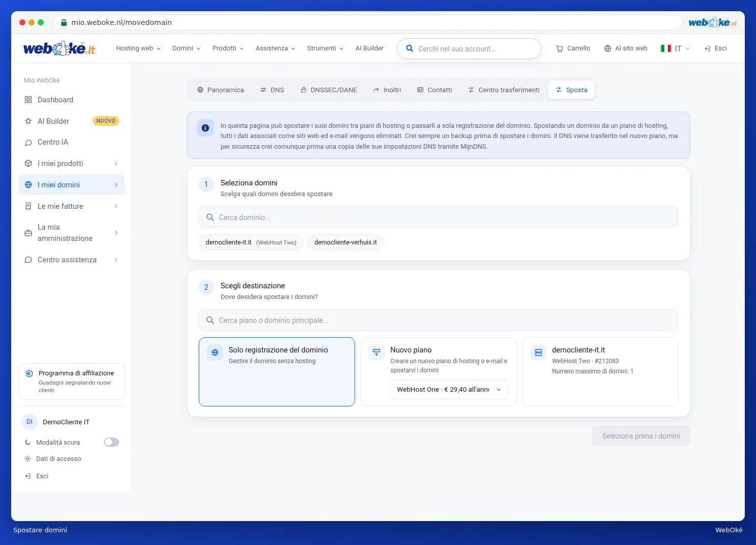Screen dimensions: 756x545
Task: Expand the Domini menu
Action: coord(186,48)
